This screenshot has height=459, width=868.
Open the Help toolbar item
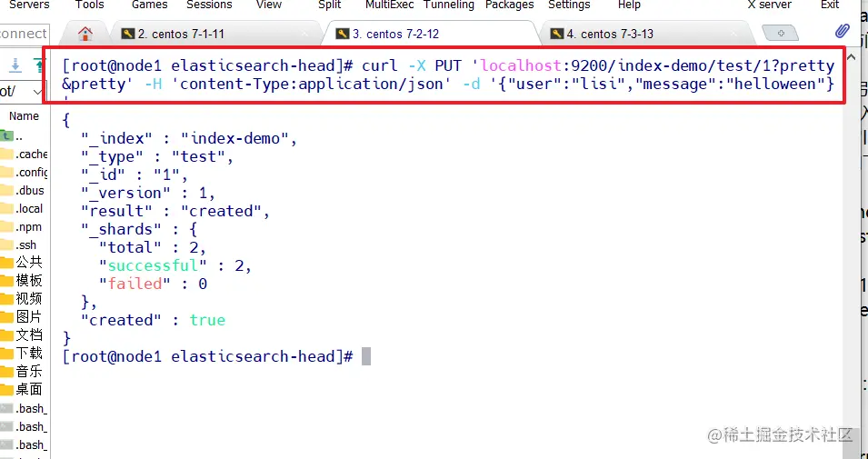[x=629, y=5]
